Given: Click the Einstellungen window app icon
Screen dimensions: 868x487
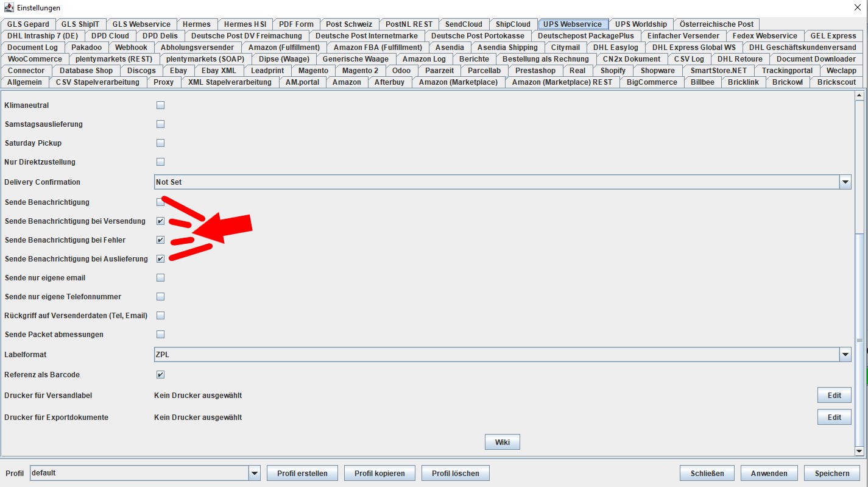Looking at the screenshot, I should pos(8,7).
